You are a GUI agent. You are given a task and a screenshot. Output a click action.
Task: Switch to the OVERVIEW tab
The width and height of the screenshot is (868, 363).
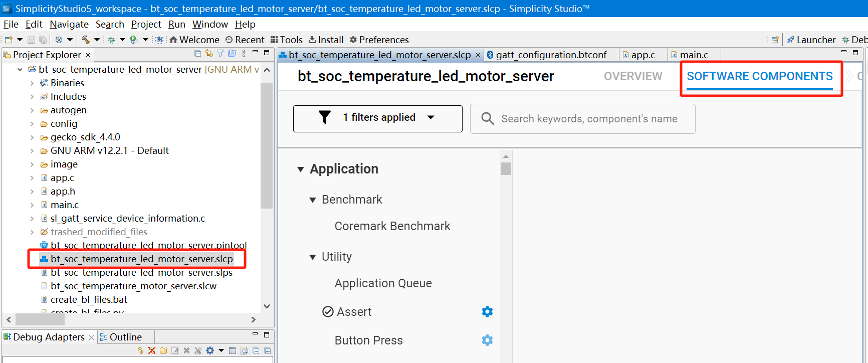tap(633, 76)
